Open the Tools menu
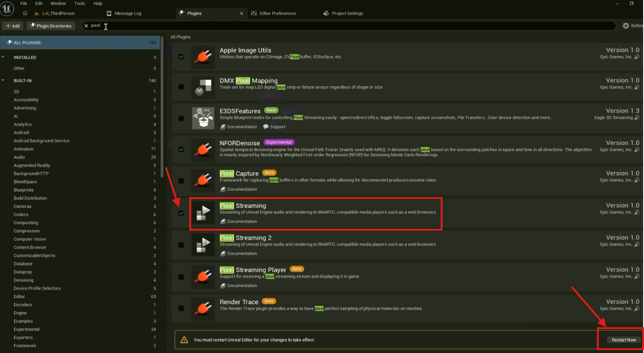Image resolution: width=644 pixels, height=353 pixels. pos(80,4)
